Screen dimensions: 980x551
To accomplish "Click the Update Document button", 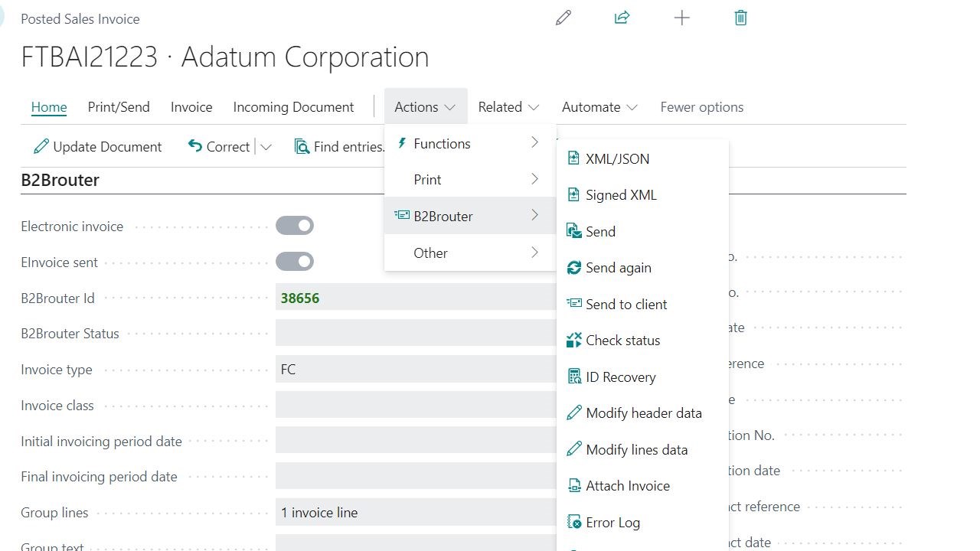I will pos(97,146).
